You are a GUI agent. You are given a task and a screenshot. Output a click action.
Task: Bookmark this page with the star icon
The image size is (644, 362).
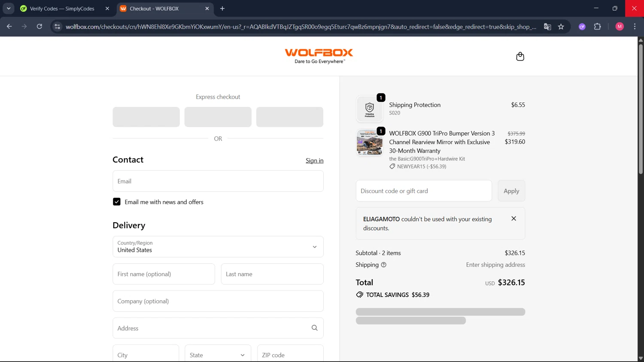[561, 27]
